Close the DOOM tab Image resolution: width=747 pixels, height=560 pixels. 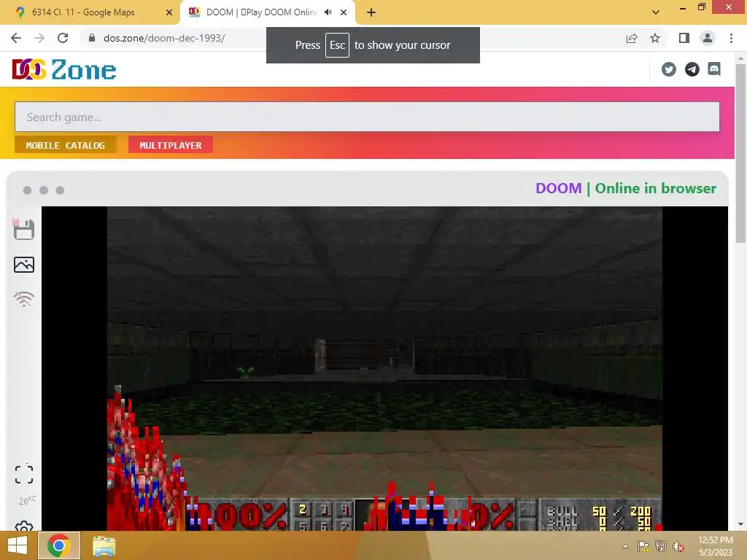tap(344, 12)
